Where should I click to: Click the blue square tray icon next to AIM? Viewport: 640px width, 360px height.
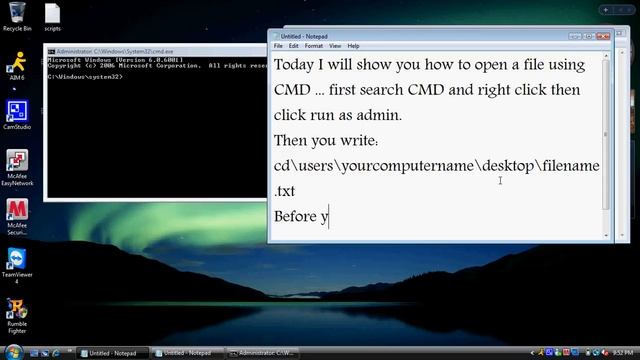[x=549, y=352]
